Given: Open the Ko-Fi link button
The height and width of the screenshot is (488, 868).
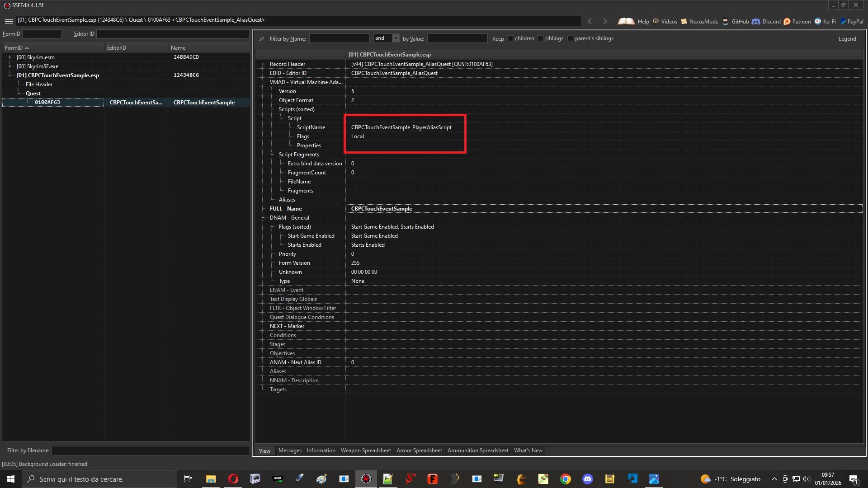Looking at the screenshot, I should click(x=825, y=21).
